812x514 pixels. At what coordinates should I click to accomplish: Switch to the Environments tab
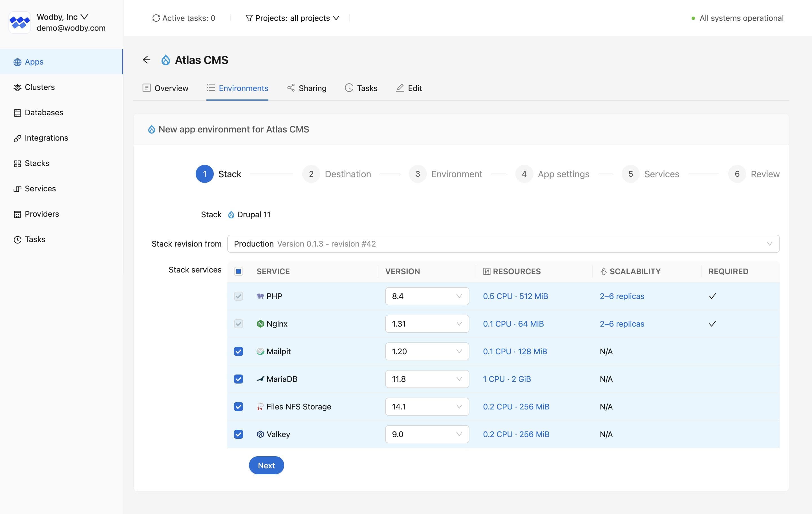click(237, 88)
